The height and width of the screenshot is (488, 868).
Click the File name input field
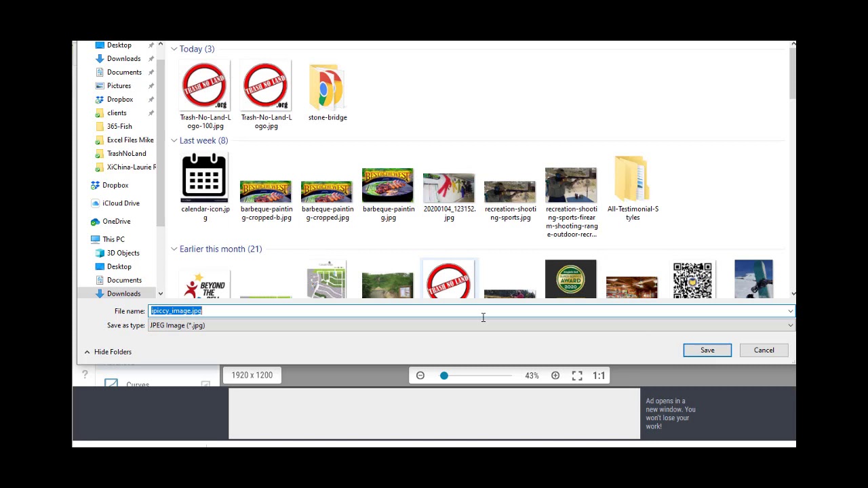point(471,311)
